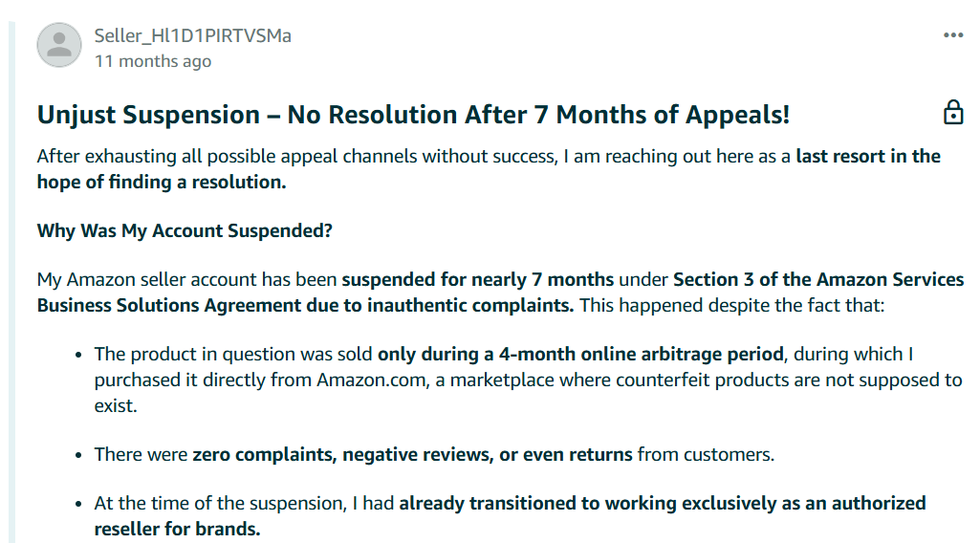
Task: Click the bullet before "At the time"
Action: pos(78,504)
